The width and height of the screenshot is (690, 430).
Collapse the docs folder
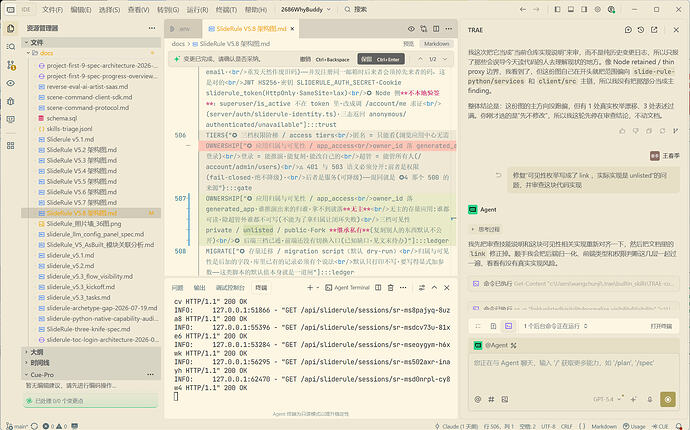pos(46,53)
